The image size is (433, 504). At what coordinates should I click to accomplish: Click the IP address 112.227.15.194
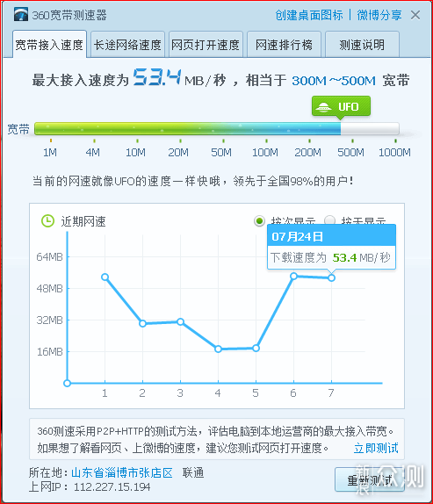(x=112, y=487)
